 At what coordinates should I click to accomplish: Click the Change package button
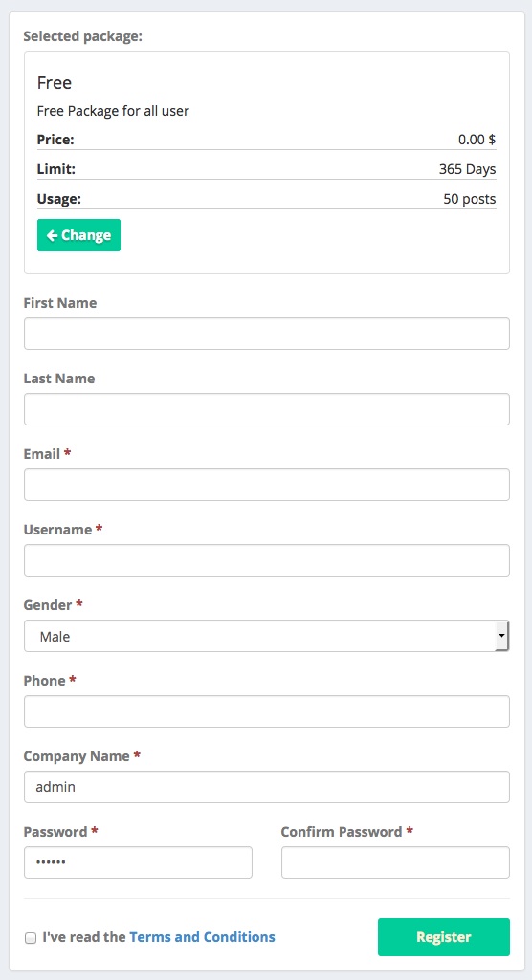78,235
